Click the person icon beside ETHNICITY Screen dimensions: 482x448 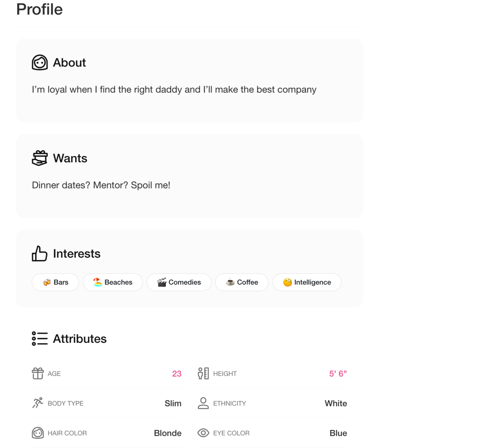203,403
